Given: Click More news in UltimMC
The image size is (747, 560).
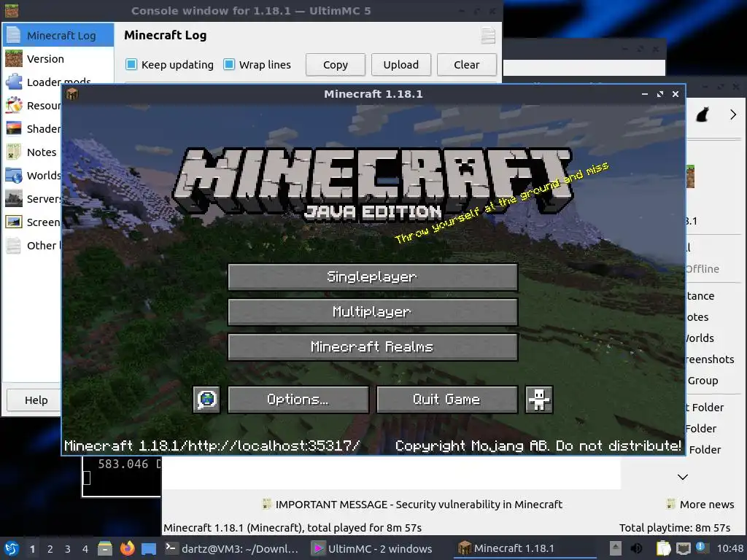Looking at the screenshot, I should [x=700, y=505].
